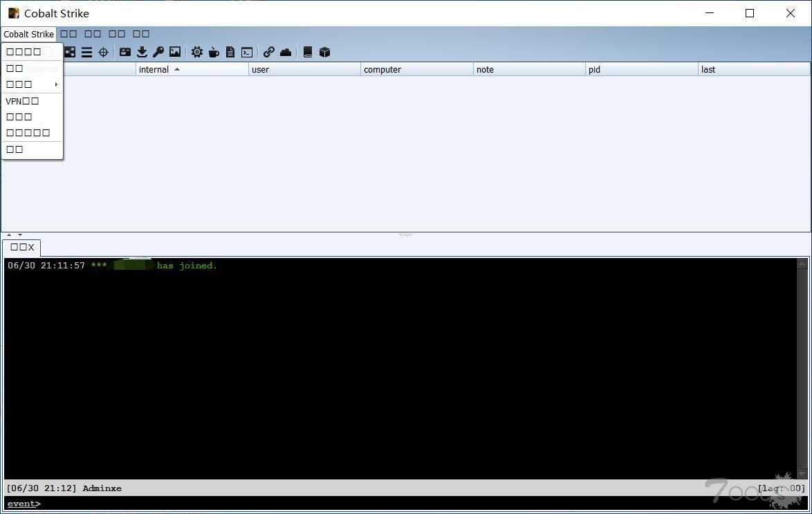
Task: Click the console scrollbar up arrow
Action: click(802, 264)
